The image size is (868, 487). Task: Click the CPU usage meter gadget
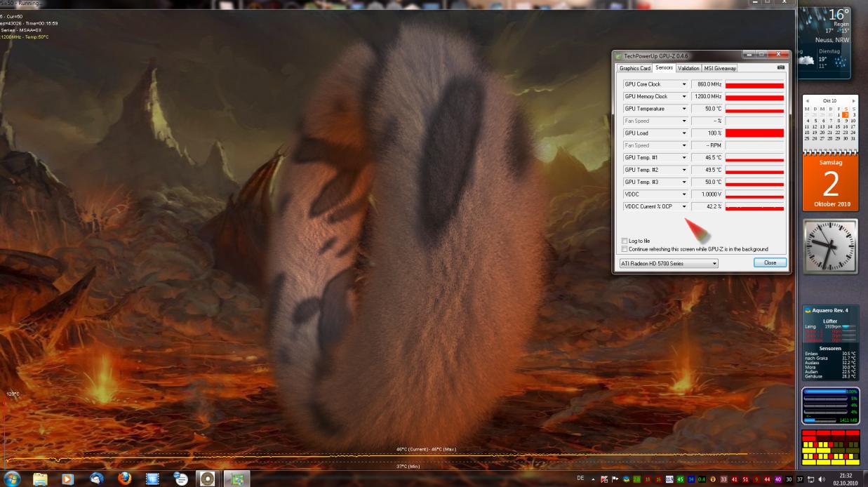[832, 406]
